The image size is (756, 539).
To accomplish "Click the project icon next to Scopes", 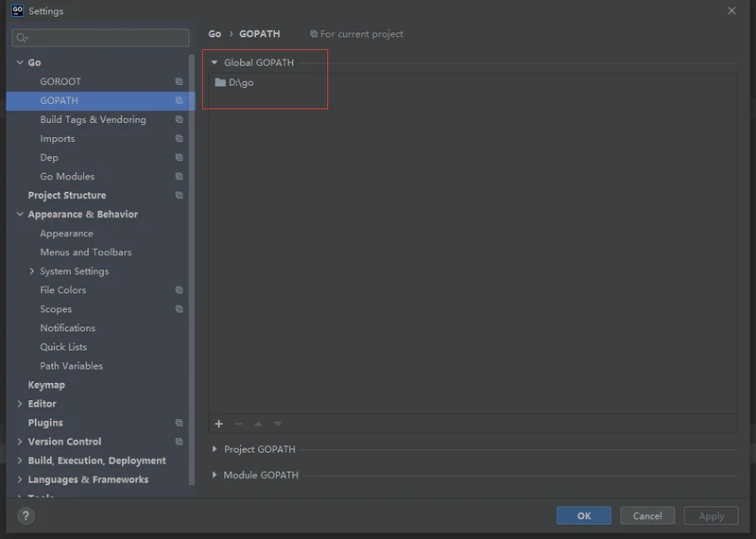I will tap(179, 309).
